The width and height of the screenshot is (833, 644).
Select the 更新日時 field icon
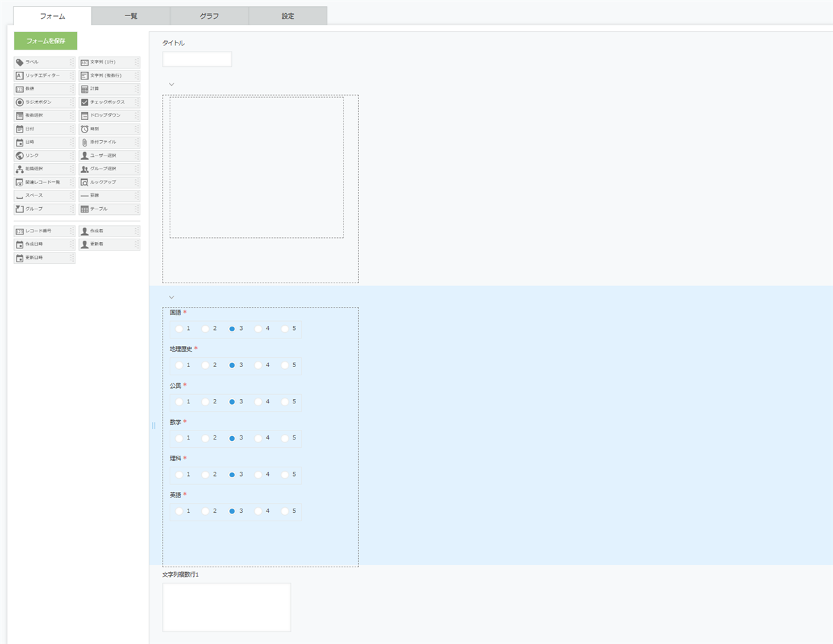tap(20, 258)
